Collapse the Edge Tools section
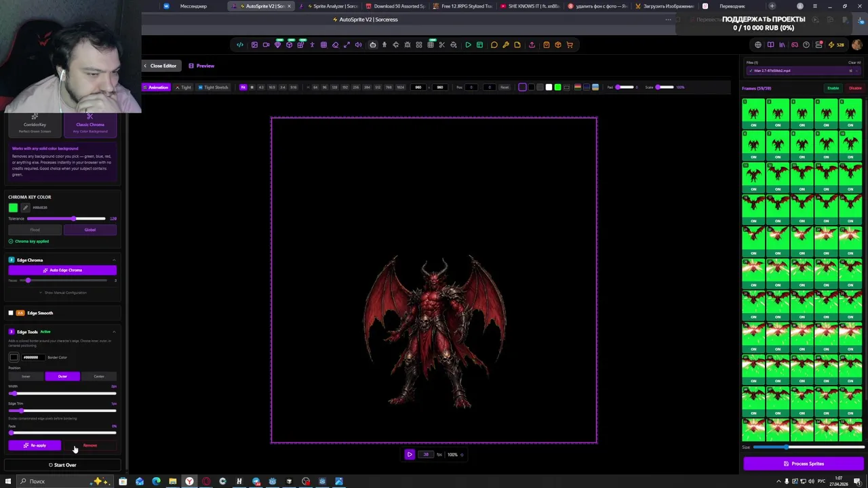This screenshot has width=868, height=488. 114,331
